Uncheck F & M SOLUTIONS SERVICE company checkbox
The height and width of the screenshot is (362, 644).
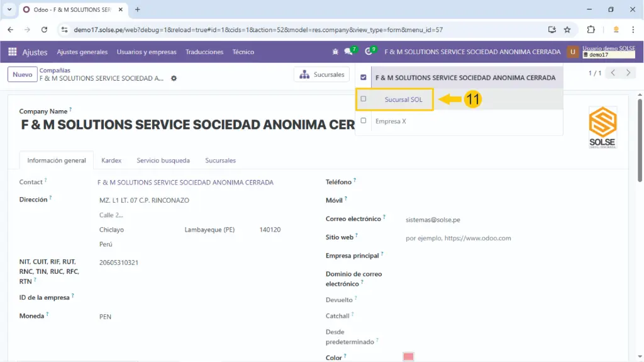[364, 77]
